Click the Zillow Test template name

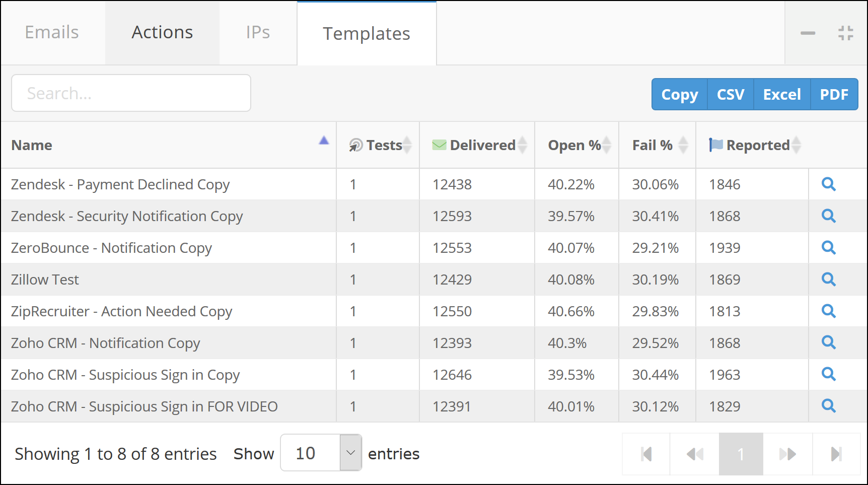45,280
